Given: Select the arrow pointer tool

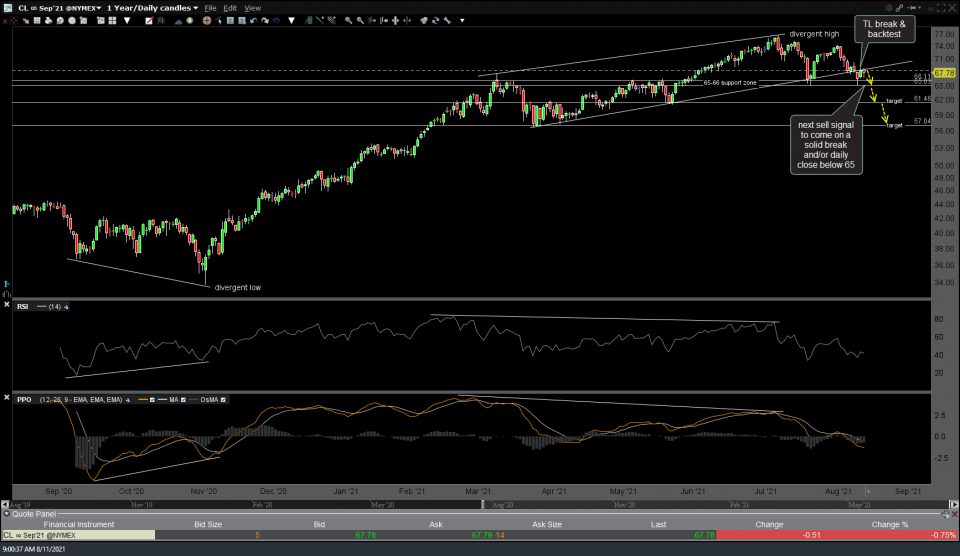Looking at the screenshot, I should (219, 21).
